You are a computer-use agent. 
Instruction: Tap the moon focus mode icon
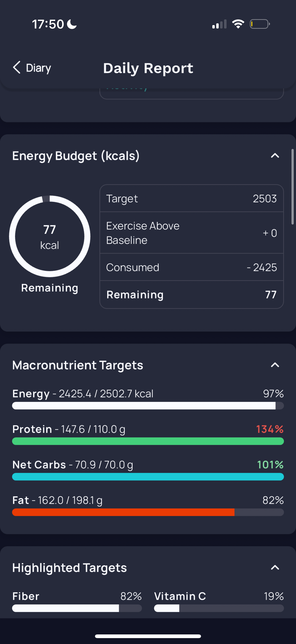(72, 24)
